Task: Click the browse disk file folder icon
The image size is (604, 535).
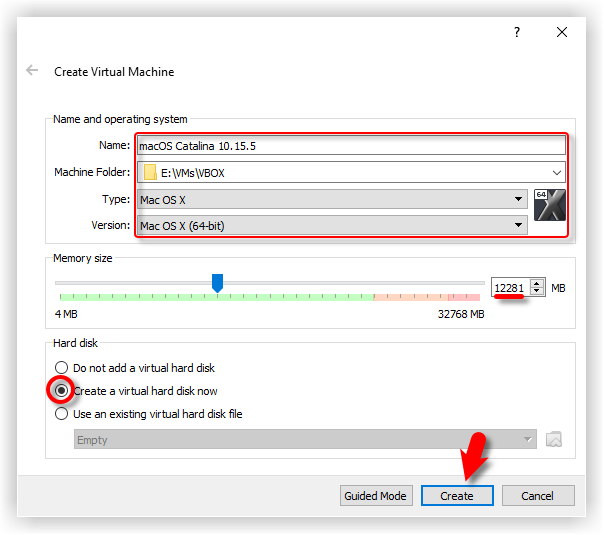Action: coord(553,440)
